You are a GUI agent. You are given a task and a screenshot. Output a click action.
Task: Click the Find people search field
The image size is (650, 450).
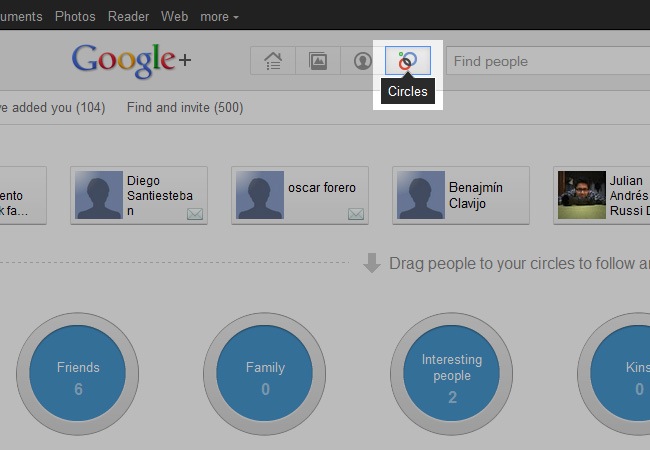click(x=545, y=61)
